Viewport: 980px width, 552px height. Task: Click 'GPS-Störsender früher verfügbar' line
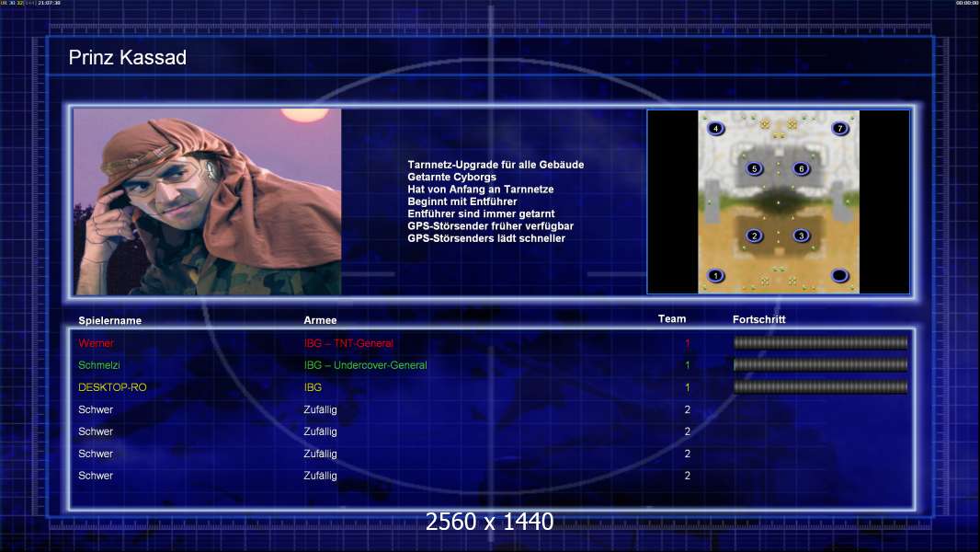(491, 225)
